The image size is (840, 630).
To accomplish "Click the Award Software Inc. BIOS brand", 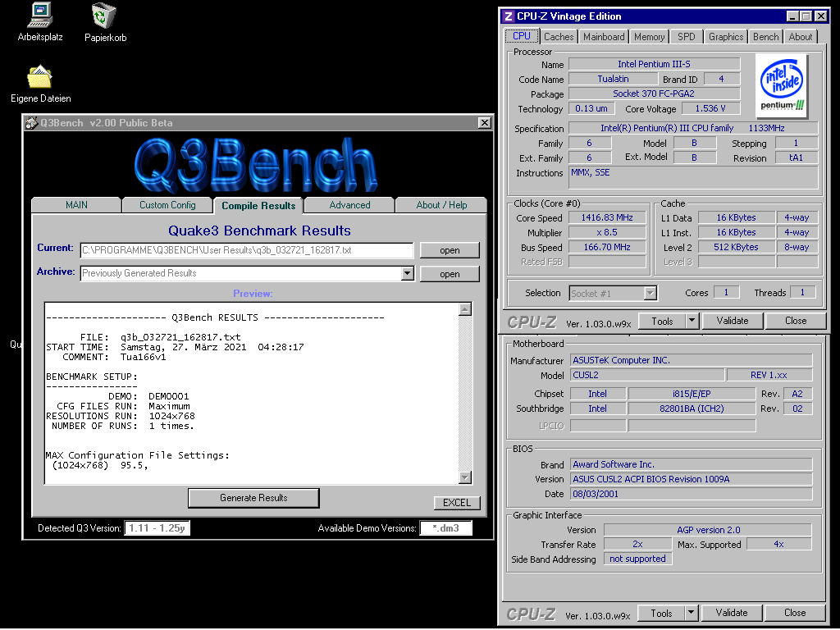I will pos(691,464).
